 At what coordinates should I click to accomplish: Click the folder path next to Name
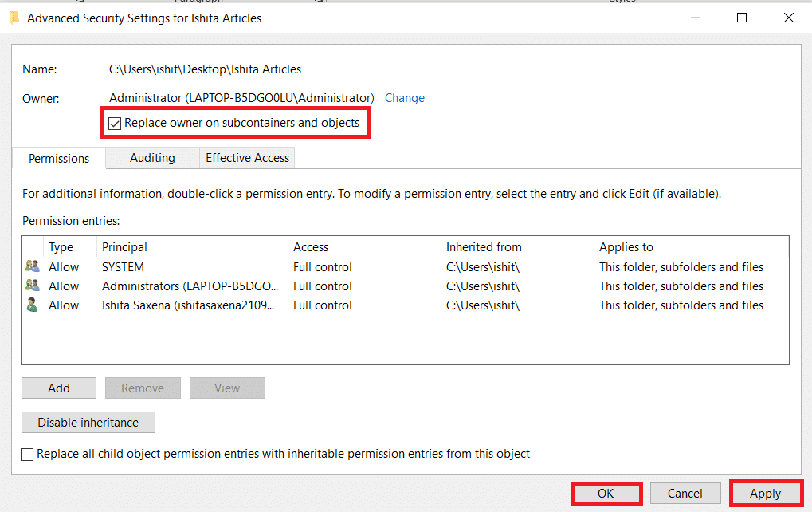coord(205,69)
